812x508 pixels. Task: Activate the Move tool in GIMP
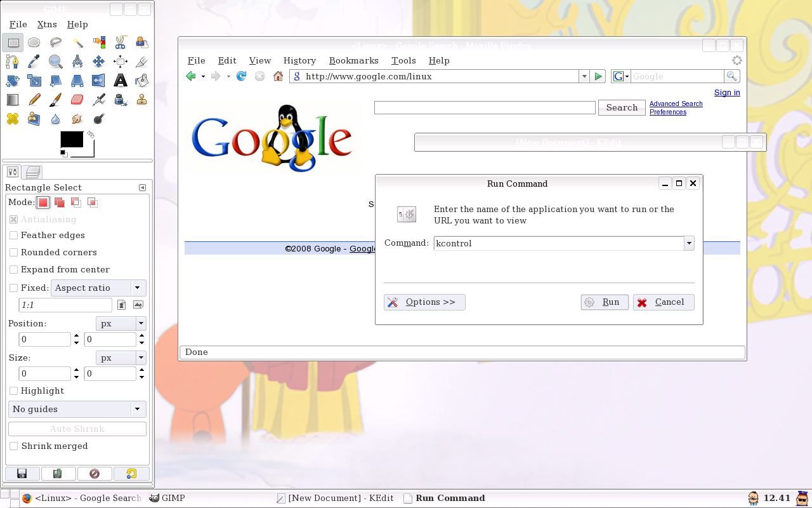click(x=99, y=62)
